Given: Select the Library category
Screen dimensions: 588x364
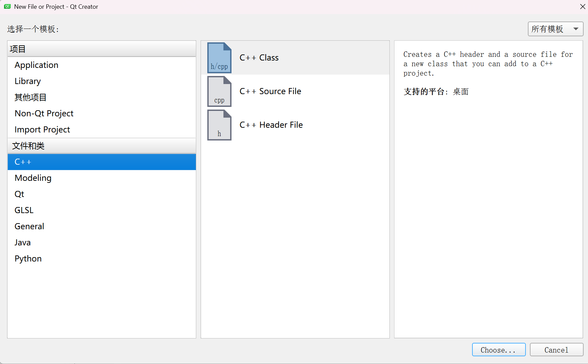Looking at the screenshot, I should [x=28, y=81].
